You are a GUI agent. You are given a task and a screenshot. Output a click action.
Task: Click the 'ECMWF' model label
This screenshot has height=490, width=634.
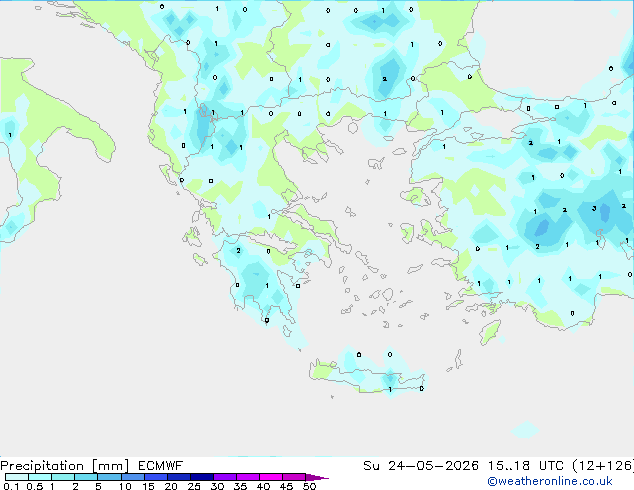pos(161,466)
